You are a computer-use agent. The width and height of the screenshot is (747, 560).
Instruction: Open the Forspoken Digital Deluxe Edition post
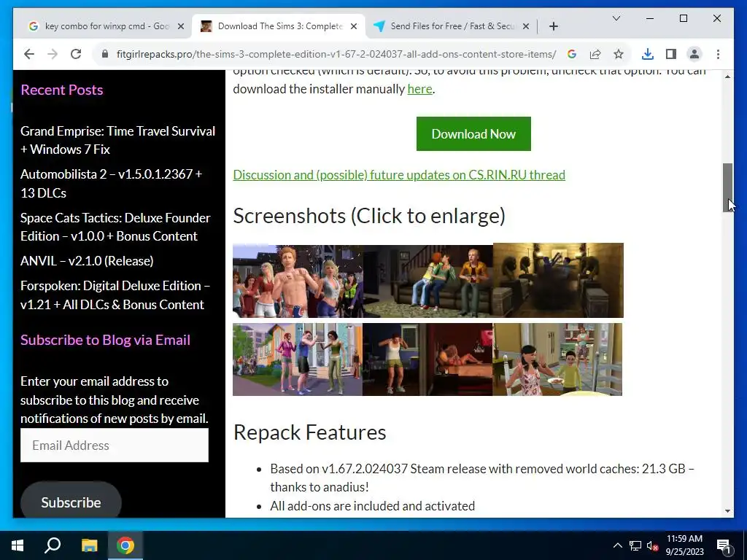115,295
